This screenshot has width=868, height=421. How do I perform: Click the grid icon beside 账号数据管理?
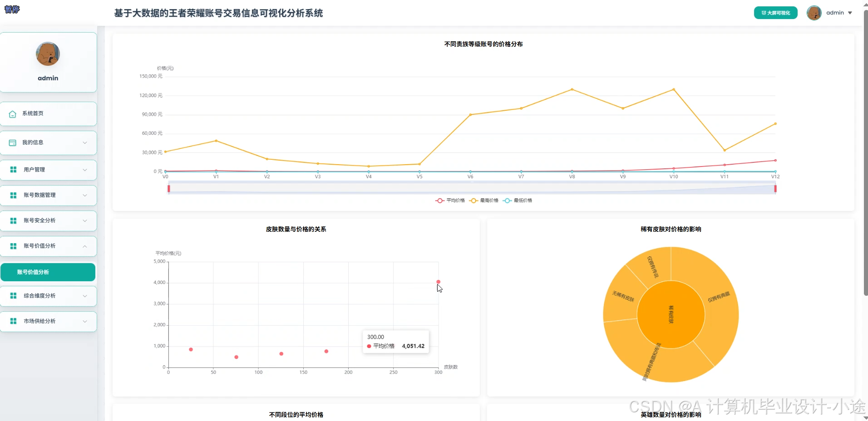[13, 195]
